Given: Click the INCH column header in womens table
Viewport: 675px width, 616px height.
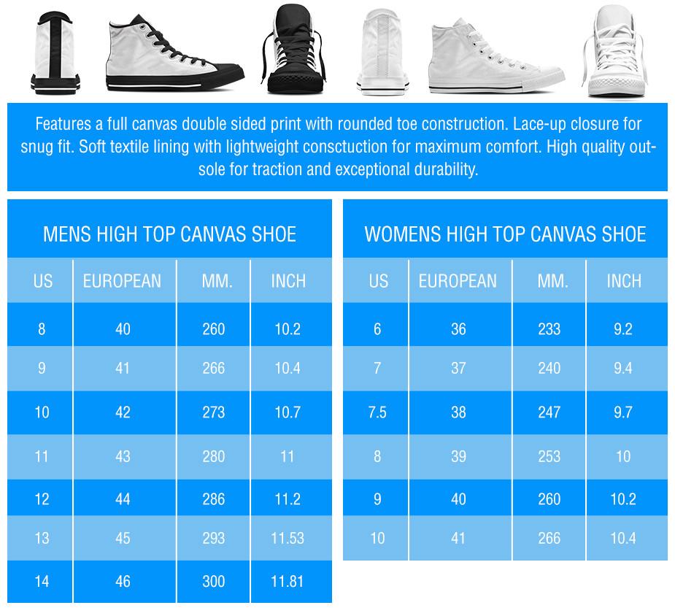Looking at the screenshot, I should 624,281.
